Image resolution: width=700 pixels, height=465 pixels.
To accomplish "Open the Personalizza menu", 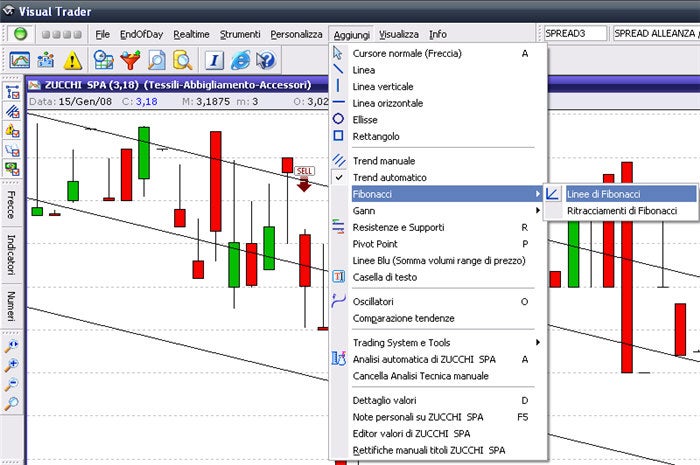I will pyautogui.click(x=296, y=34).
